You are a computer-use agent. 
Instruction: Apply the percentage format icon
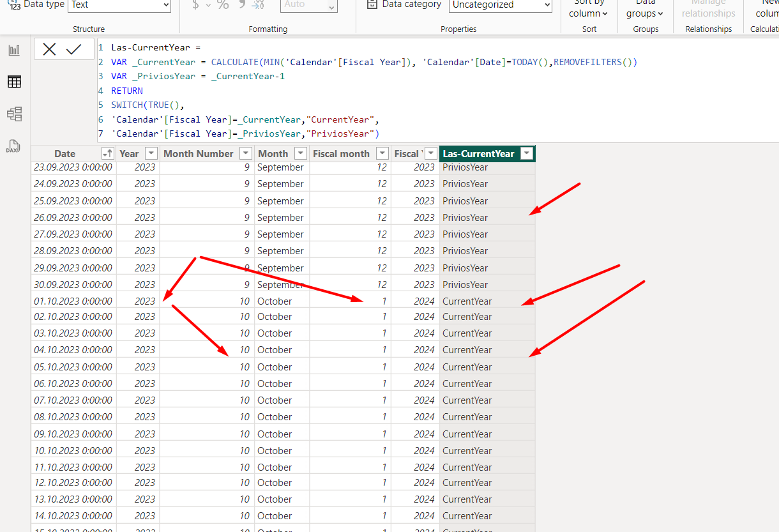coord(223,4)
